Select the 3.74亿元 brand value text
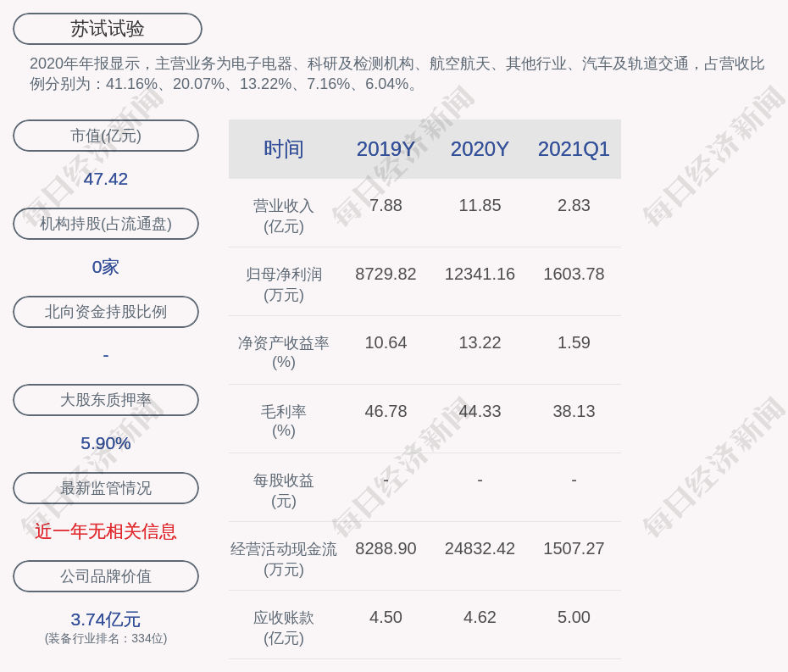 106,619
